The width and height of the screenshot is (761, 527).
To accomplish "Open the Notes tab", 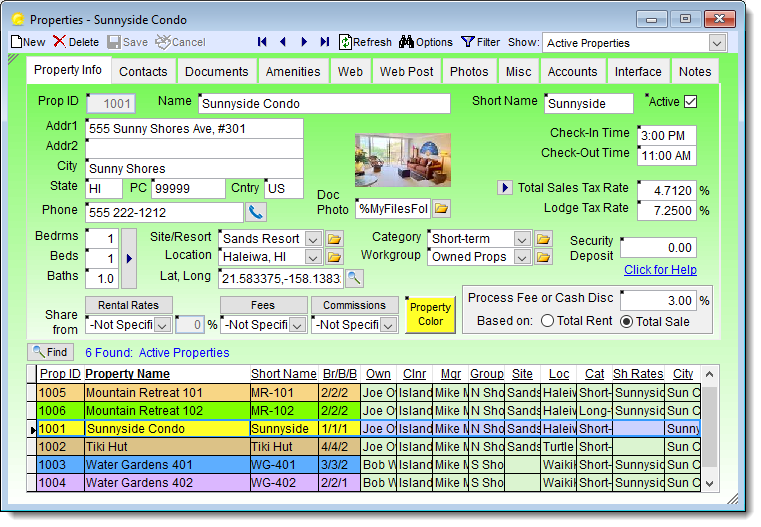I will click(x=695, y=72).
